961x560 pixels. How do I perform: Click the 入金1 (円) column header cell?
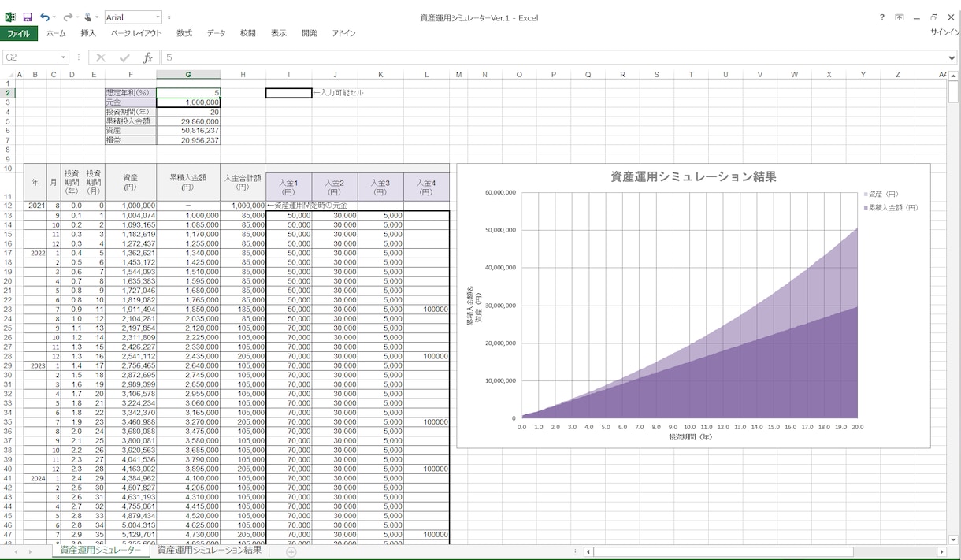[x=289, y=187]
